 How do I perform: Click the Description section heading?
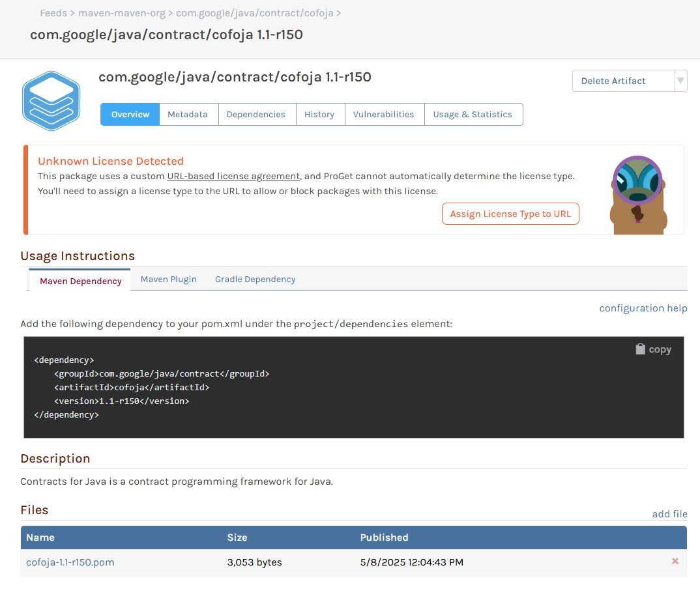click(55, 459)
